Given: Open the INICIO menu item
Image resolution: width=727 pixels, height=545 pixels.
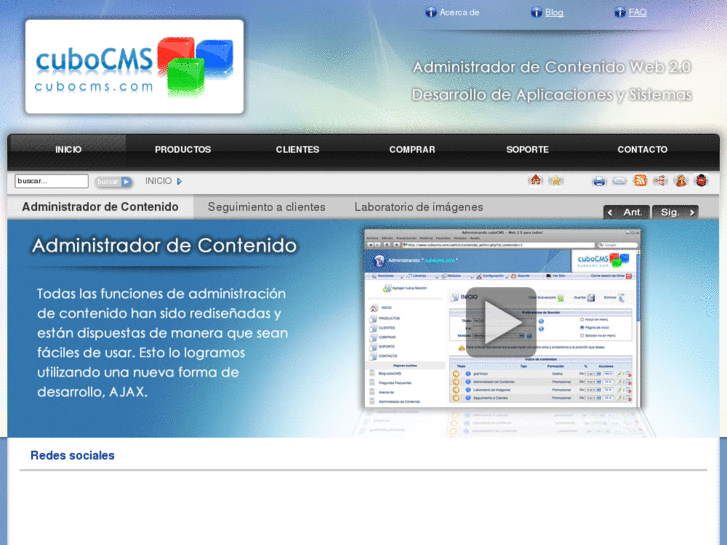Looking at the screenshot, I should coord(68,149).
